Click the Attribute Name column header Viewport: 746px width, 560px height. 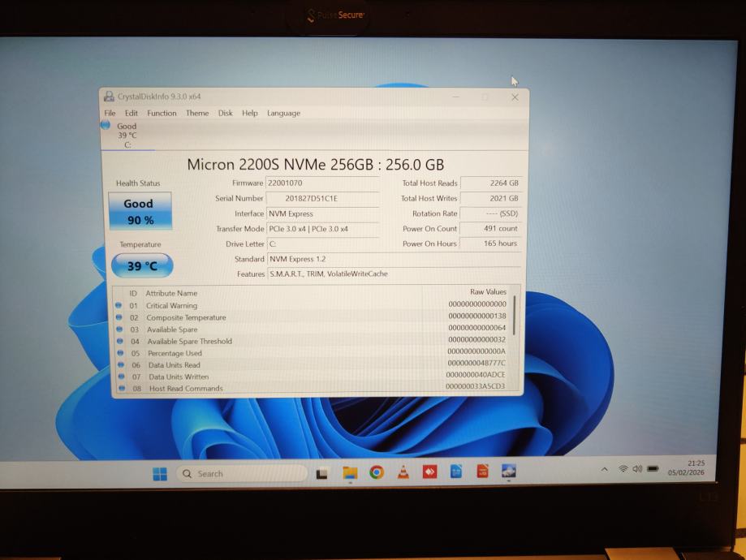[x=171, y=293]
